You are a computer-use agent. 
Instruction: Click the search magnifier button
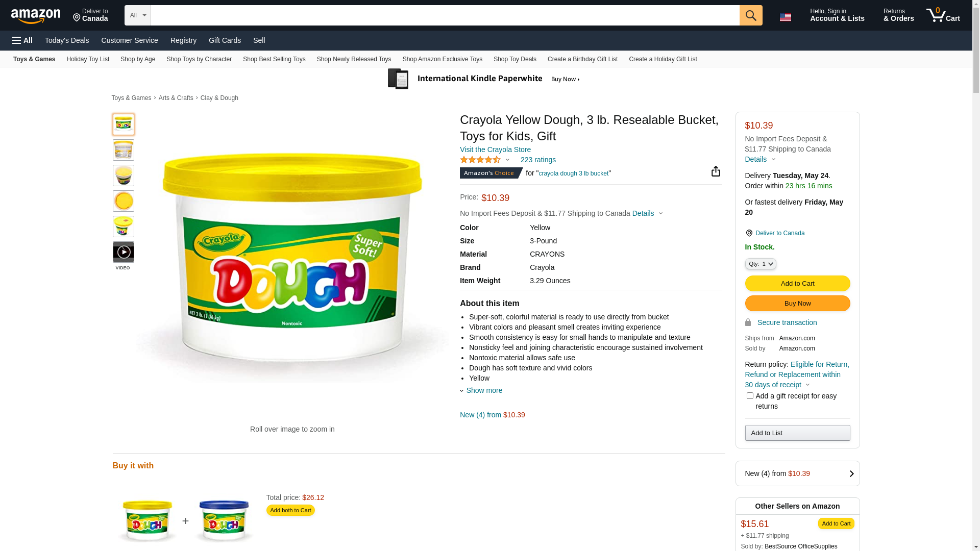click(x=750, y=15)
